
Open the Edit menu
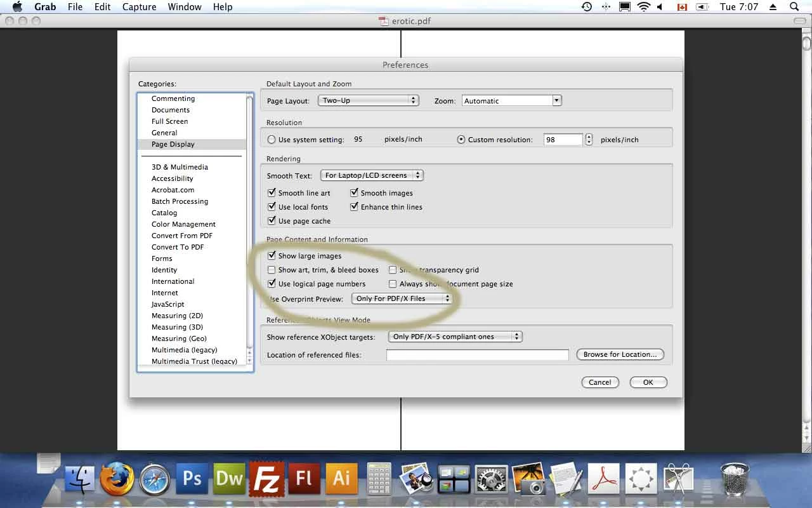point(102,7)
